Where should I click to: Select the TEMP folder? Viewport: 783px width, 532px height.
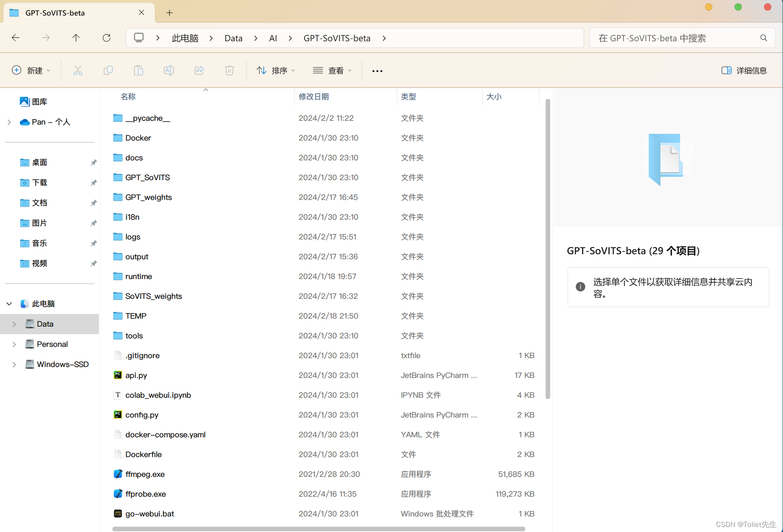point(136,316)
